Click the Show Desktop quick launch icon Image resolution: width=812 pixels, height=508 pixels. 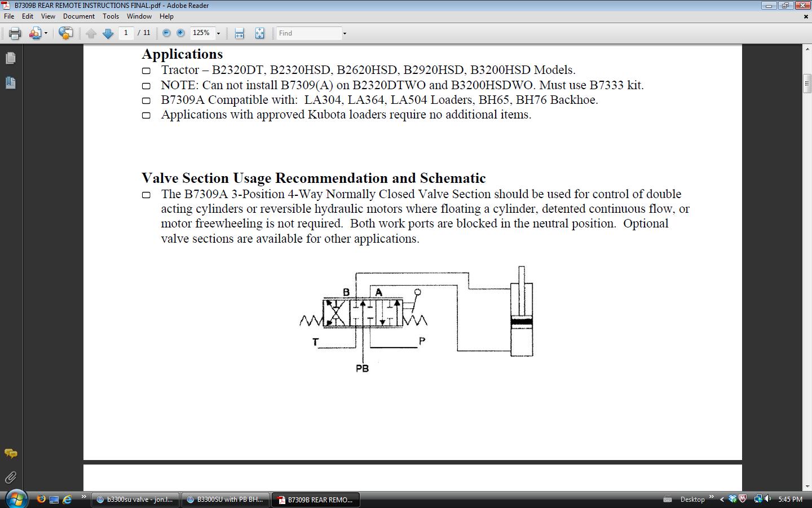pyautogui.click(x=54, y=499)
